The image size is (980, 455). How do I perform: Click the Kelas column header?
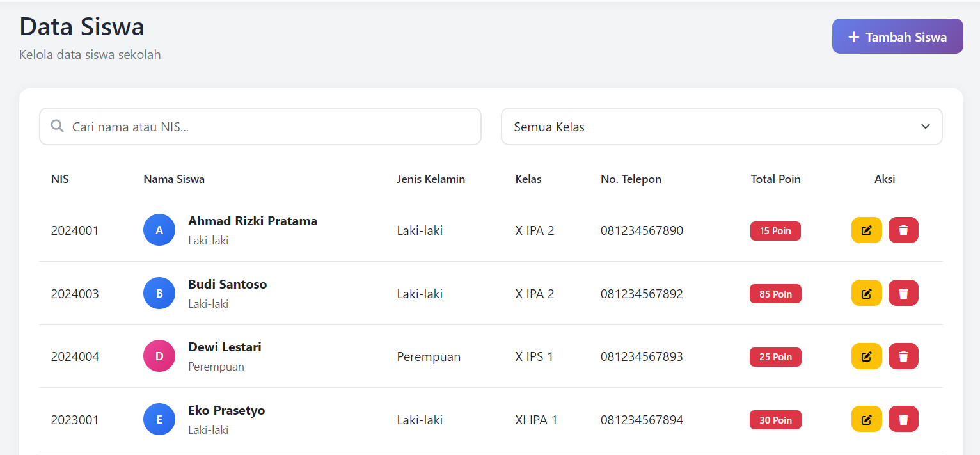pyautogui.click(x=528, y=179)
